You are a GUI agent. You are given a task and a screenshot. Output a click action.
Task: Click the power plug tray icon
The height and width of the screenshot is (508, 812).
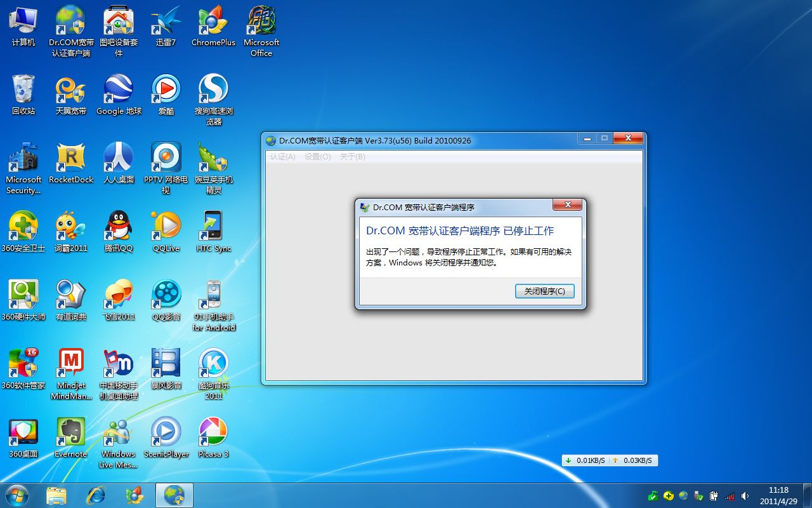pos(714,495)
